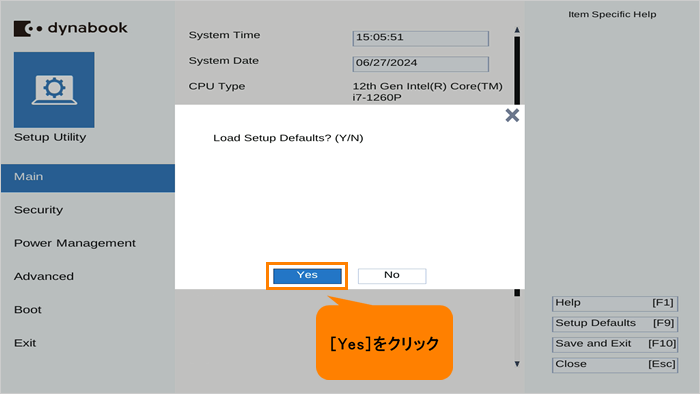Go to the Advanced menu
Viewport: 700px width, 394px height.
coord(44,277)
